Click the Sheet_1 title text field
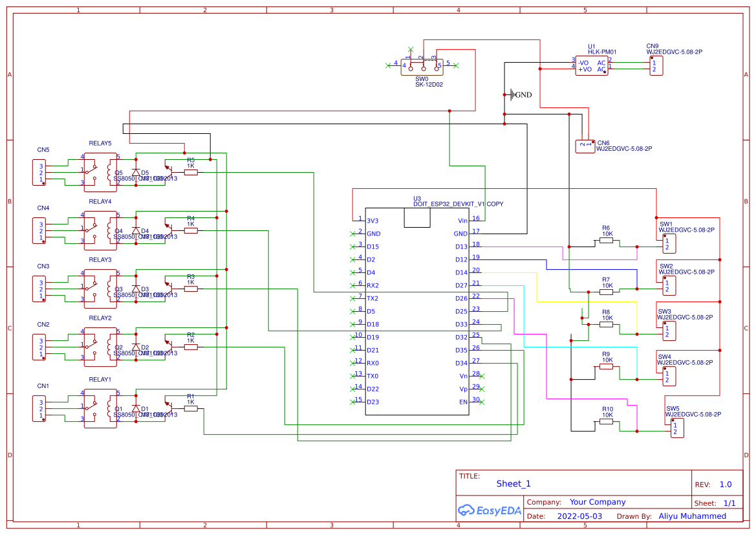This screenshot has width=756, height=535. [513, 483]
